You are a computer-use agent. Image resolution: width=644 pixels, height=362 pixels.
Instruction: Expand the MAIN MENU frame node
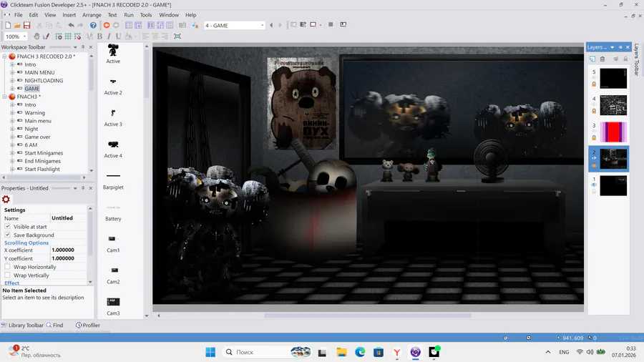12,72
